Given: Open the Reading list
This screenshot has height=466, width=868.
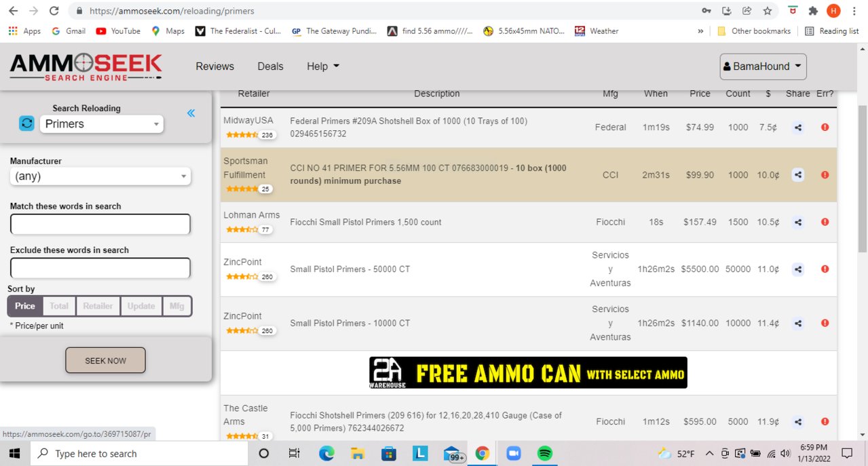Looking at the screenshot, I should [831, 31].
